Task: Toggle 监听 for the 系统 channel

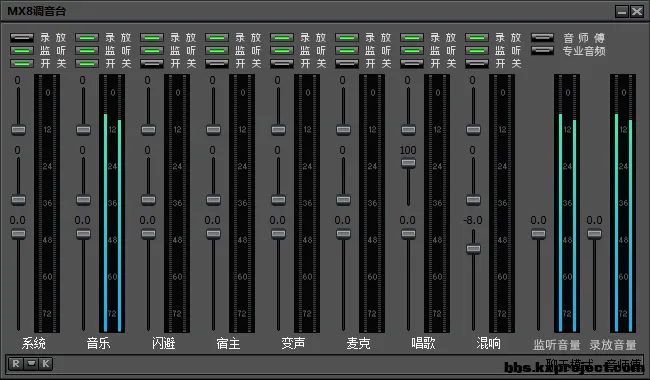Action: tap(22, 51)
